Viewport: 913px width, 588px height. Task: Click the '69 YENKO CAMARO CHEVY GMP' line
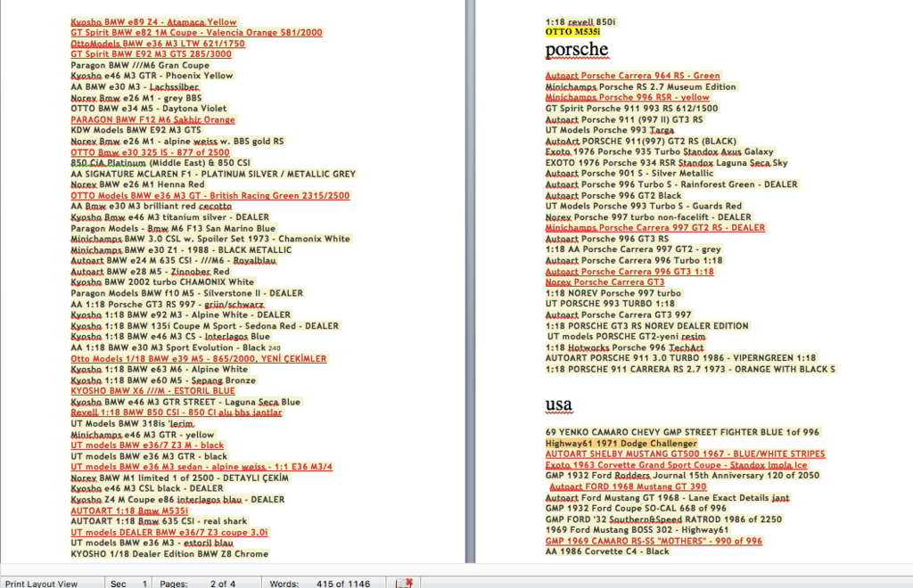[682, 432]
